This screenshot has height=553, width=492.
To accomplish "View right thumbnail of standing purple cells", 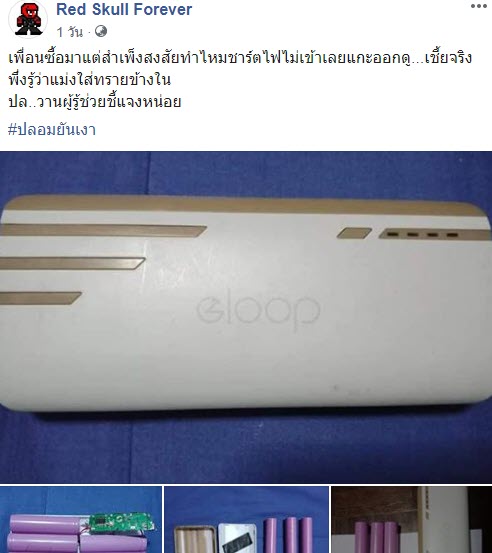I will [x=412, y=519].
